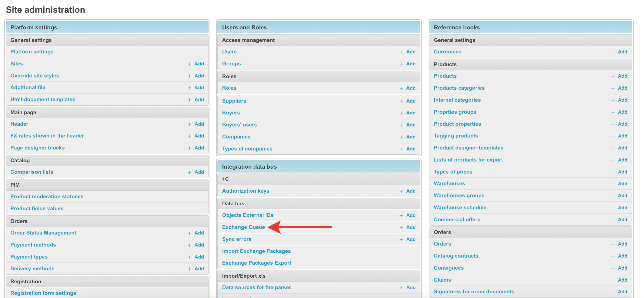Image resolution: width=644 pixels, height=298 pixels.
Task: Open the Exchange Queue link
Action: pyautogui.click(x=243, y=227)
